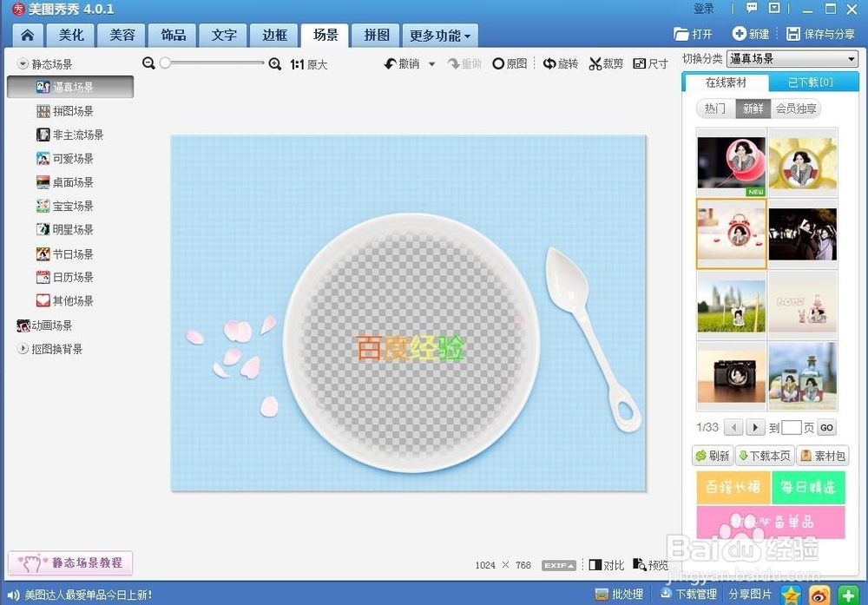The height and width of the screenshot is (605, 868).
Task: Choose the alarm clock scene thumbnail
Action: point(731,234)
